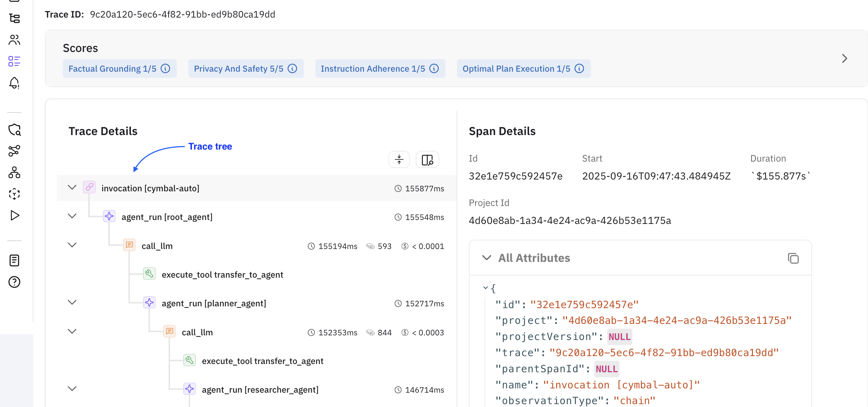Viewport: 868px width, 407px height.
Task: Collapse the invocation [cymbal-auto] node
Action: click(72, 187)
